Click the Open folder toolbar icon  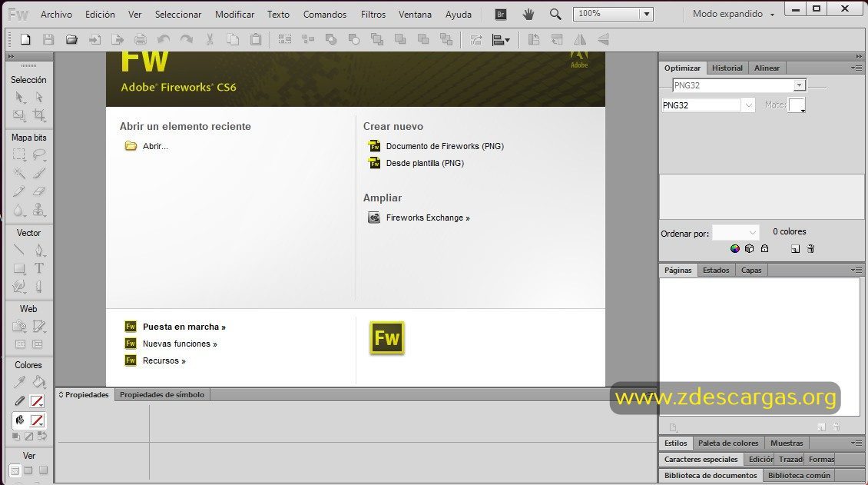(x=71, y=39)
